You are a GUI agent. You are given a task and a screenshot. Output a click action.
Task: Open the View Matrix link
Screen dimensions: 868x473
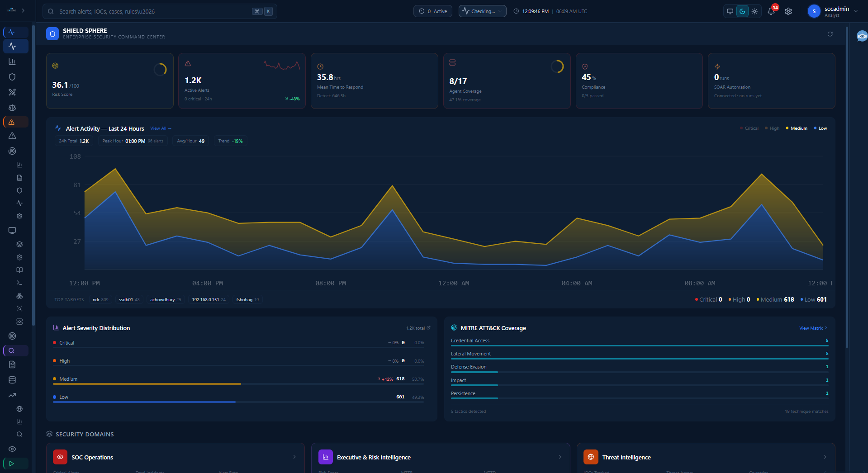(x=813, y=328)
